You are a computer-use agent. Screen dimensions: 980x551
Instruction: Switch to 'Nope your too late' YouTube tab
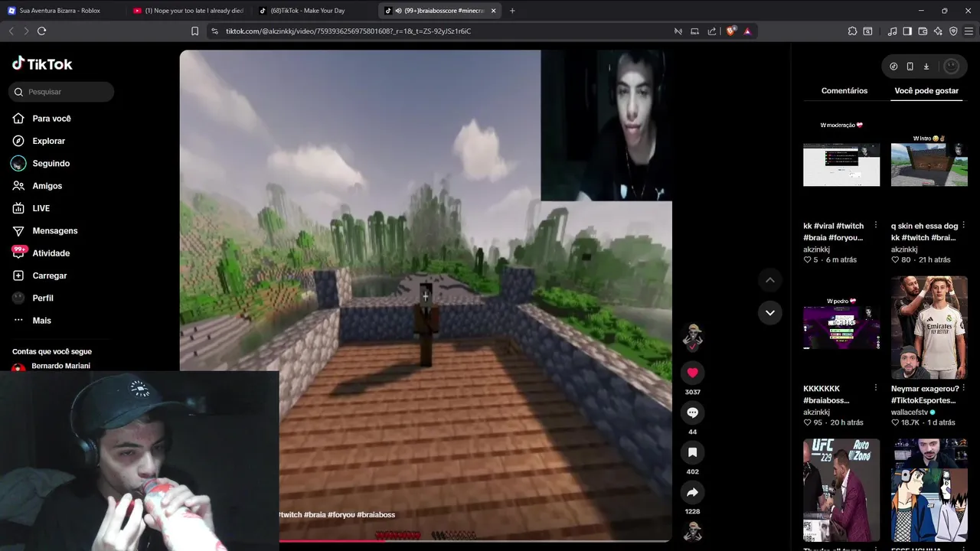click(188, 11)
